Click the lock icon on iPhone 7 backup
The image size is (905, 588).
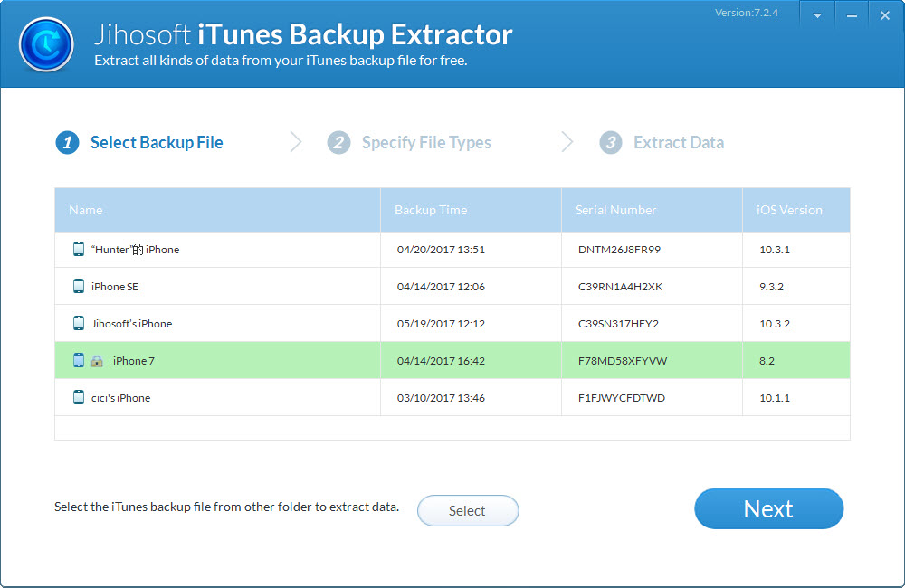pos(97,361)
